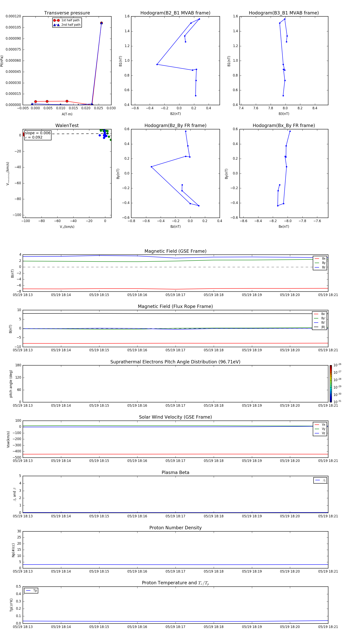Click leftmost data point in Bz_By hodogram
The height and width of the screenshot is (644, 351).
pyautogui.click(x=151, y=167)
